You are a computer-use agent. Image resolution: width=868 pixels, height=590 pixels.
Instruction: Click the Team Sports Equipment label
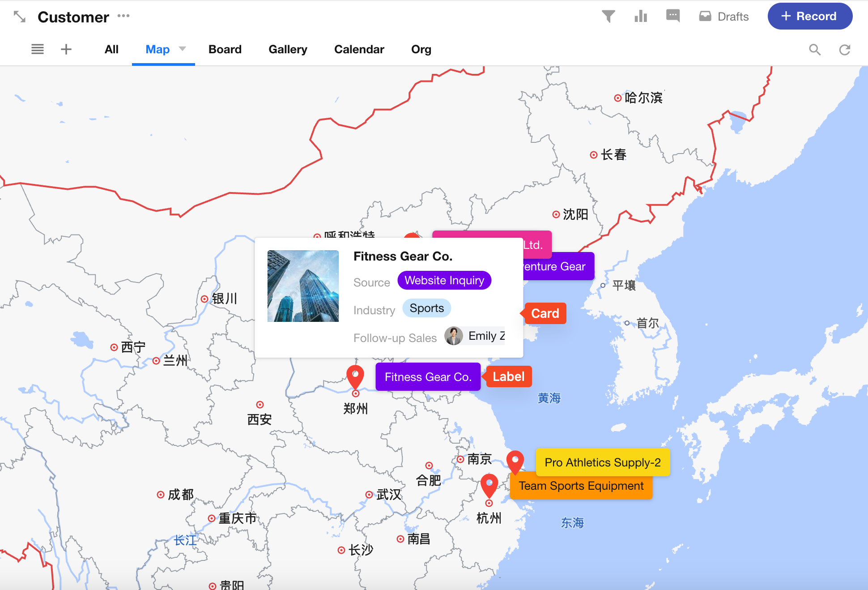pyautogui.click(x=581, y=486)
